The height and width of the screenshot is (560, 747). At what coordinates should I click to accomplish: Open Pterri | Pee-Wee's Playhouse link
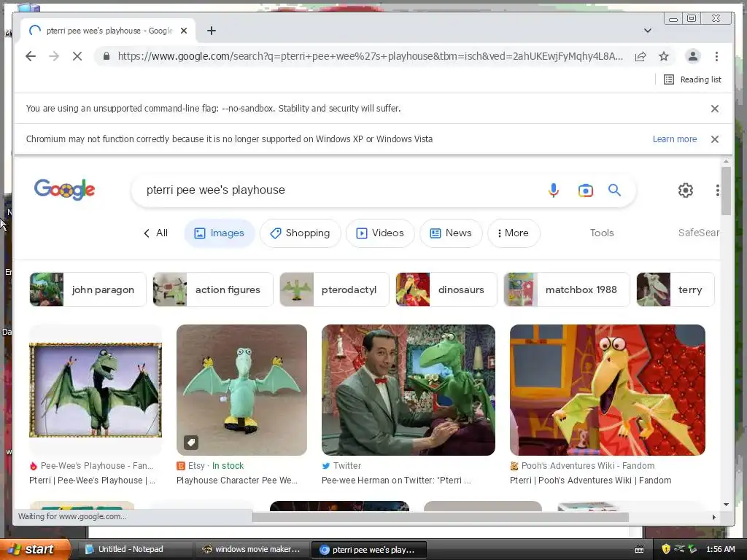pos(92,481)
